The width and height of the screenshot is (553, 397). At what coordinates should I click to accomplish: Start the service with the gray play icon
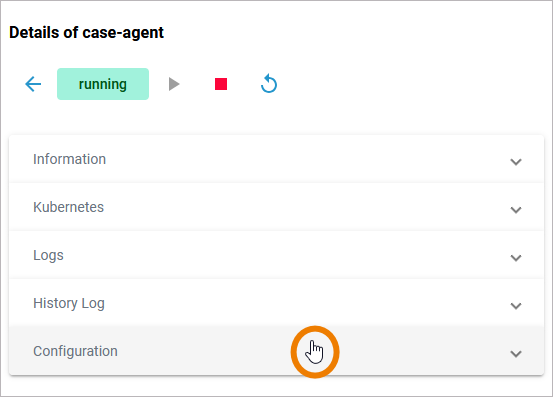pos(174,84)
